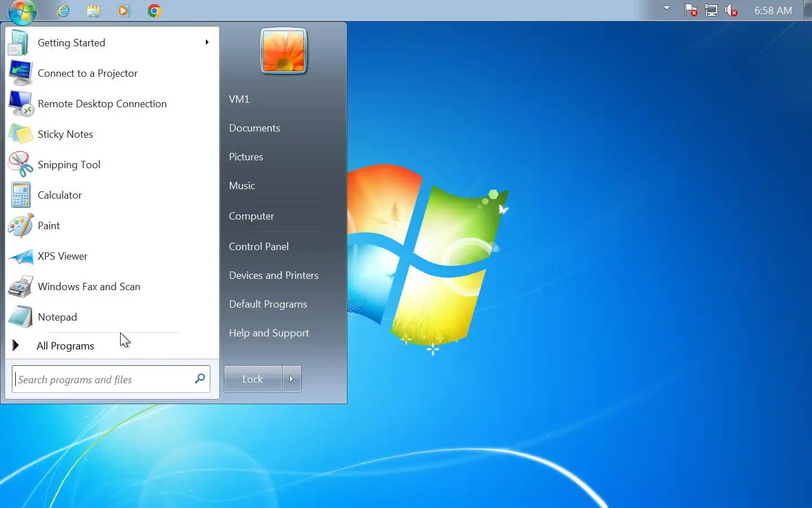Open Documents from Start menu
Screen dimensions: 812x508
(x=254, y=128)
